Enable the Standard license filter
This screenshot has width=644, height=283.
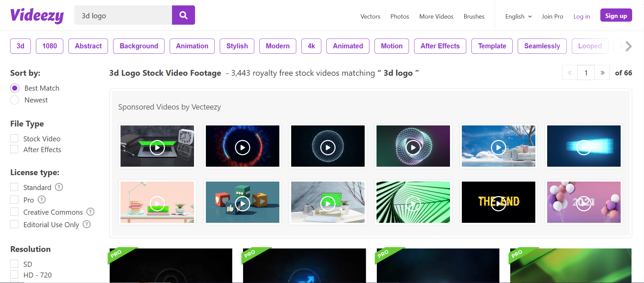[x=14, y=187]
